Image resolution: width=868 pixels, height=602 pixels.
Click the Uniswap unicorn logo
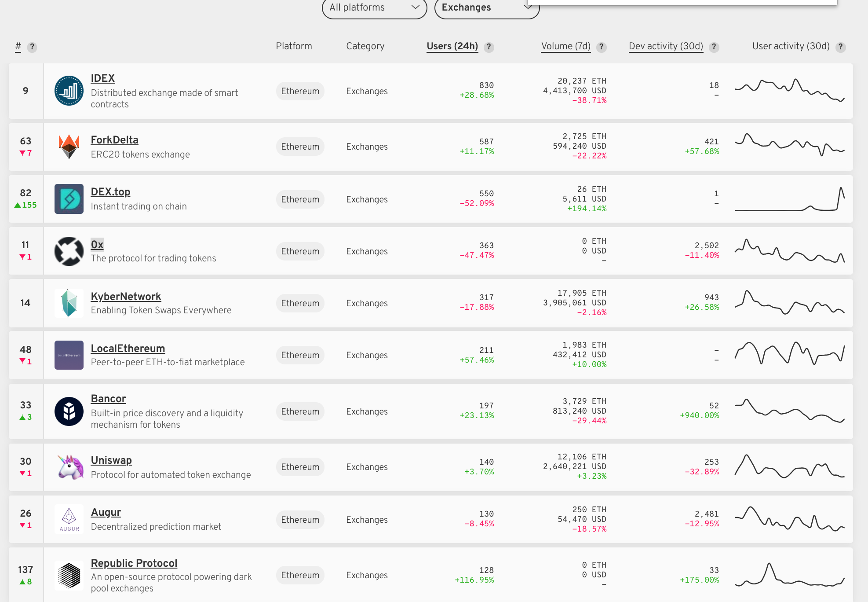pos(70,467)
